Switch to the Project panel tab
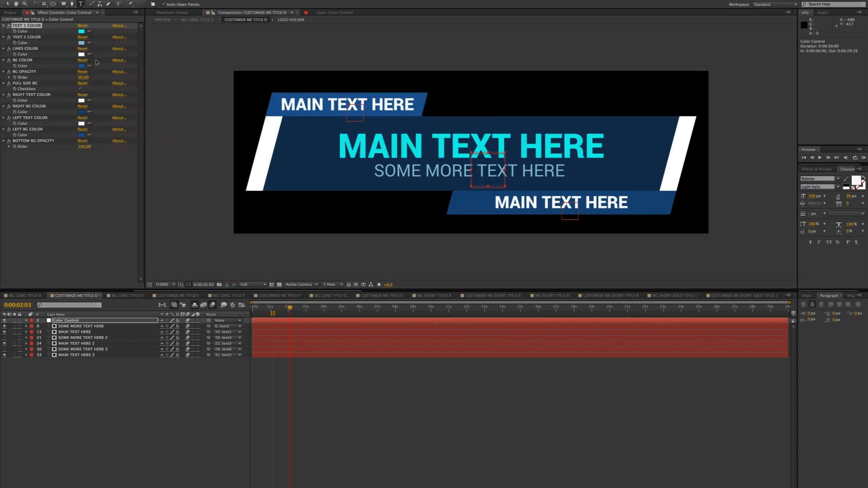The height and width of the screenshot is (488, 868). (10, 13)
